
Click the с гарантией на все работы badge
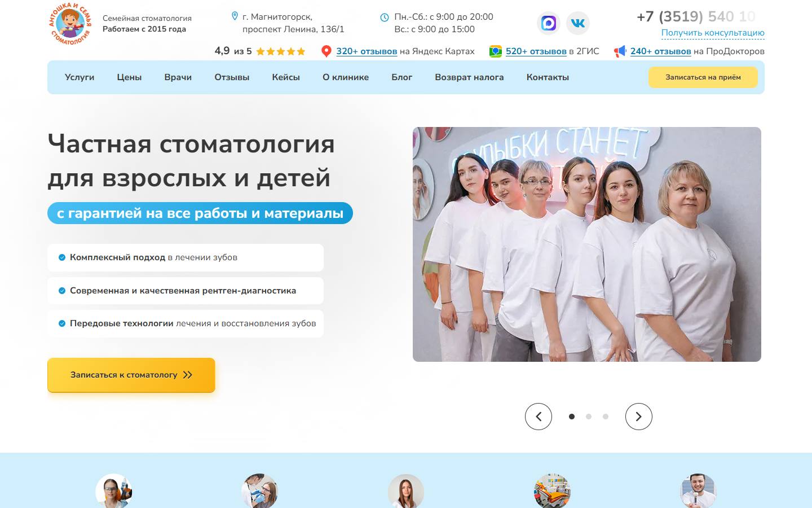tap(200, 213)
